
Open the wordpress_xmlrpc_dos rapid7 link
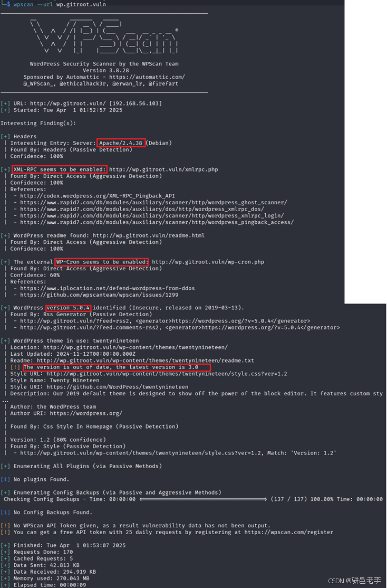pos(142,209)
